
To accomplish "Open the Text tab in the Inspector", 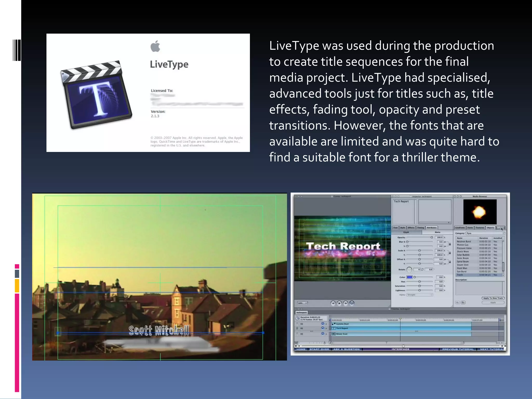I will point(395,228).
